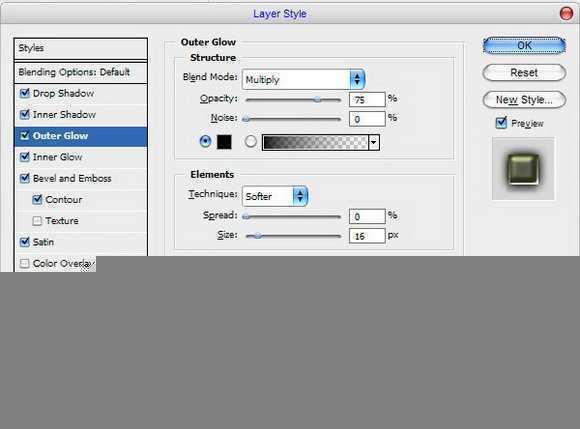Click the Size slider handle
Image resolution: width=580 pixels, height=429 pixels.
click(258, 236)
